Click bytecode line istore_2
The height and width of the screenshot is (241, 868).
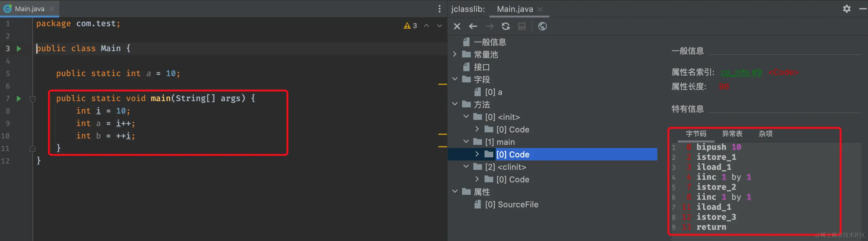point(716,187)
